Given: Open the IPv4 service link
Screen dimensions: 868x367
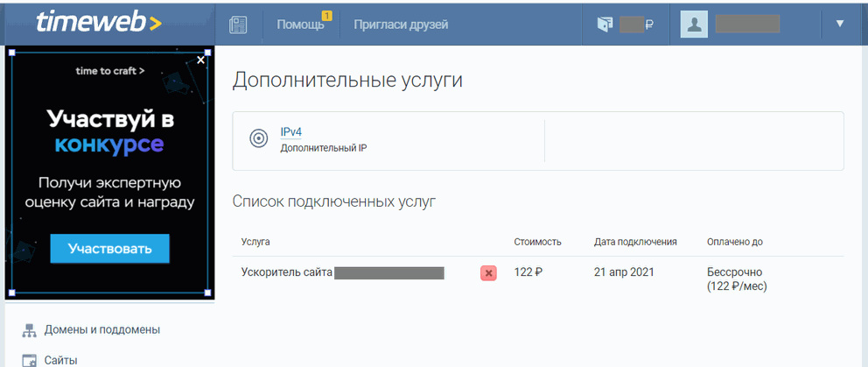Looking at the screenshot, I should point(290,132).
